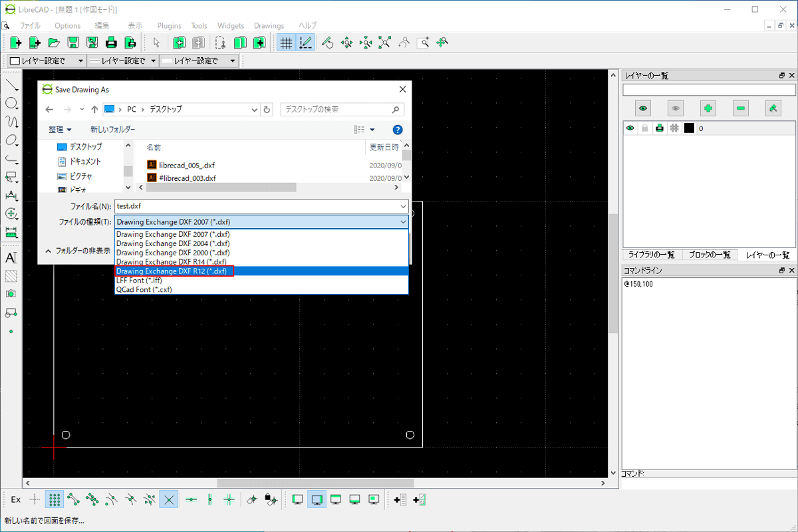798x532 pixels.
Task: Open the Options menu
Action: pos(68,26)
